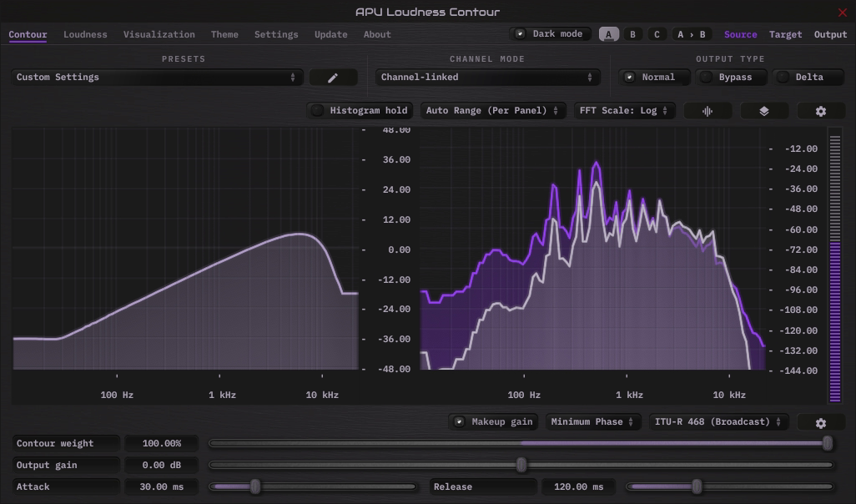
Task: Click the Release slider handle
Action: click(x=697, y=486)
